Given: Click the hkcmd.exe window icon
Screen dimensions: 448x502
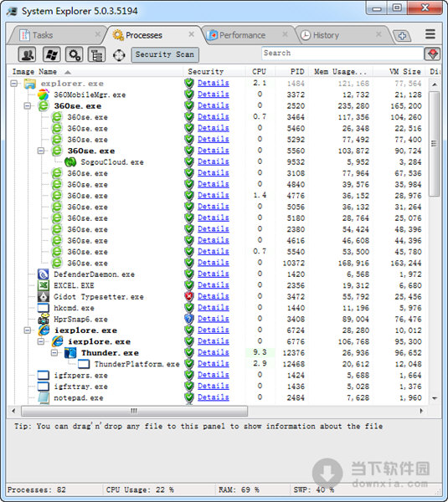Looking at the screenshot, I should (44, 308).
